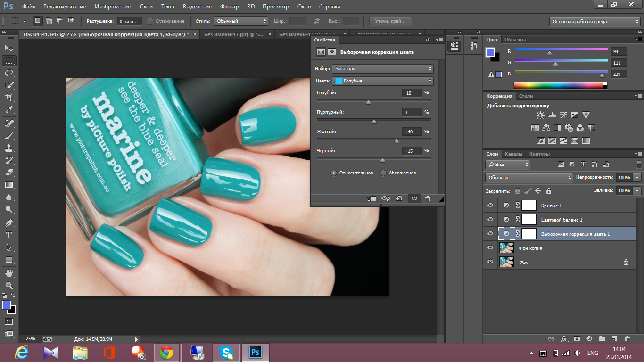The image size is (644, 362).
Task: Select the Horizontal Type tool
Action: pos(9,235)
